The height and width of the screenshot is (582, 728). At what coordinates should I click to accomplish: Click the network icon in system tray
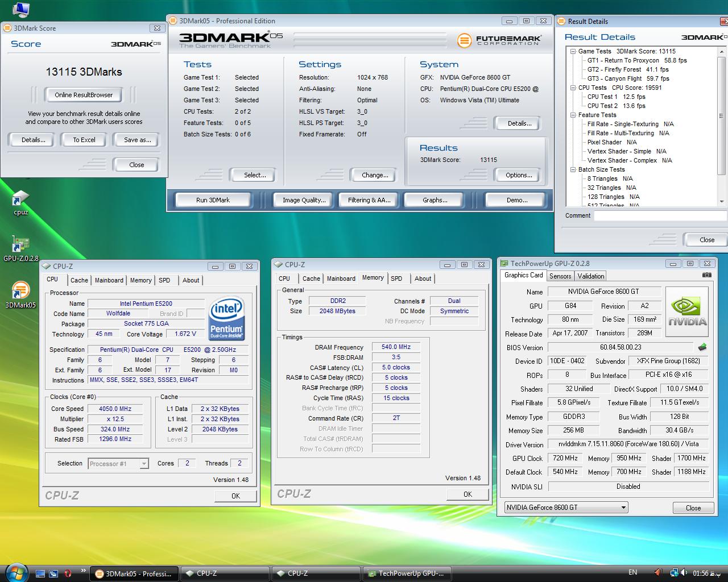(675, 573)
